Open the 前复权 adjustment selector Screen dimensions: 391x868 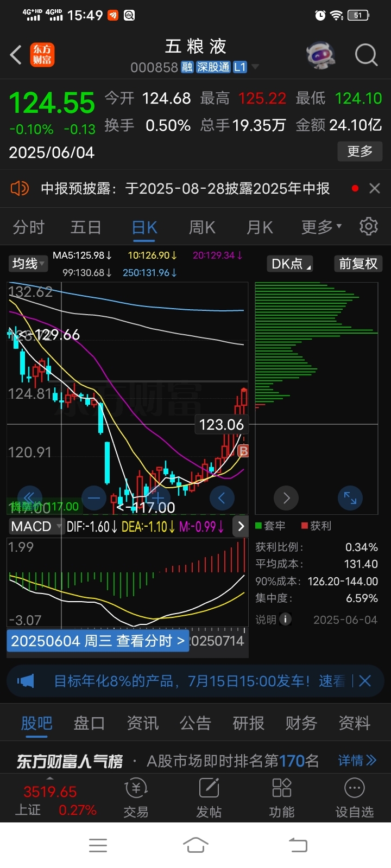click(x=358, y=264)
